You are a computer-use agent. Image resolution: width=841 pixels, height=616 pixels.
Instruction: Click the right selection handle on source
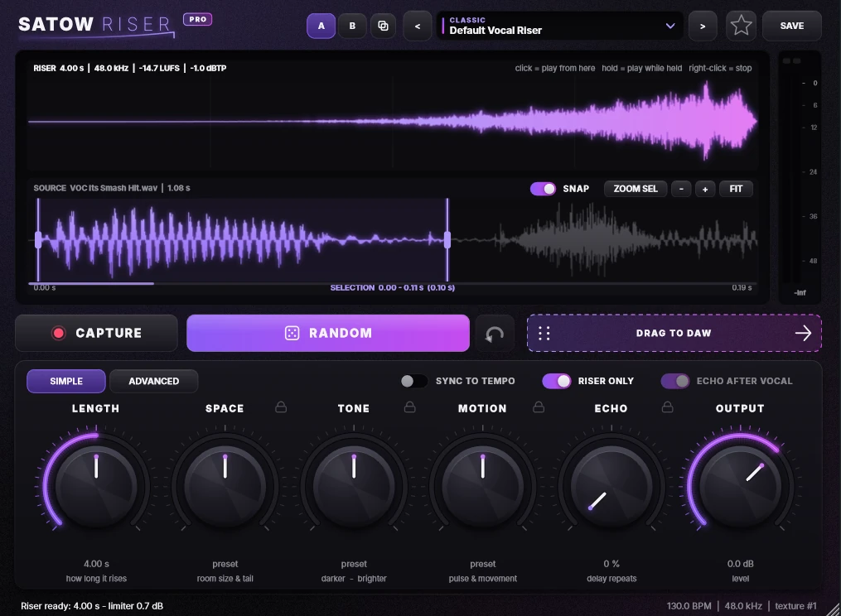(x=447, y=239)
